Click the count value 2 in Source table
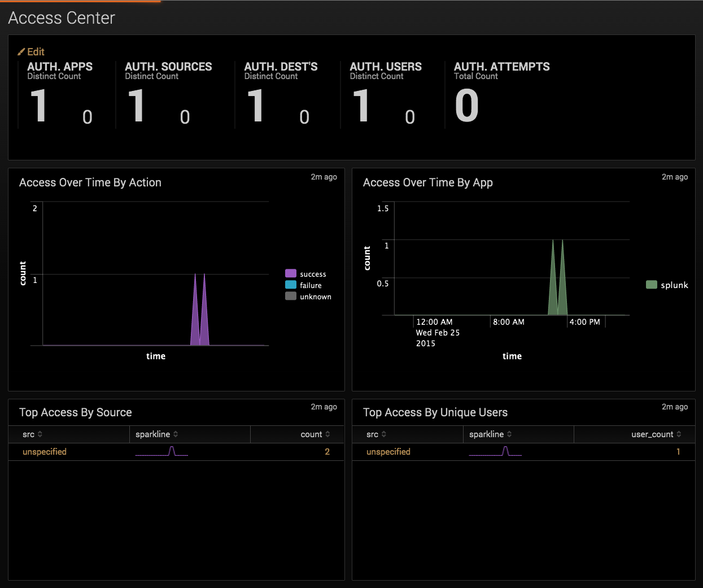The width and height of the screenshot is (703, 588). [327, 452]
